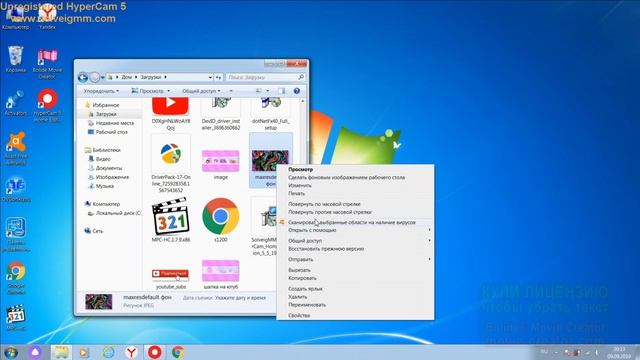Viewport: 640px width, 360px height.
Task: Choose 'Сканировать выбранные области на наличие вирусов'
Action: [x=352, y=222]
